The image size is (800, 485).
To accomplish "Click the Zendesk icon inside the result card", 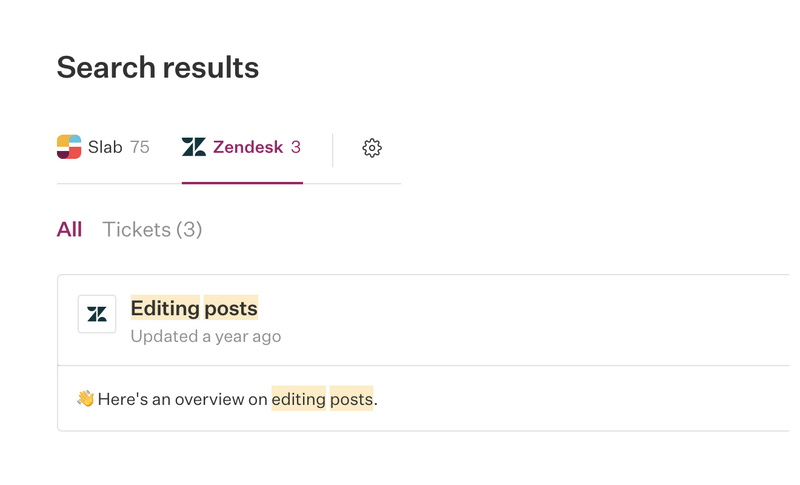I will (97, 314).
